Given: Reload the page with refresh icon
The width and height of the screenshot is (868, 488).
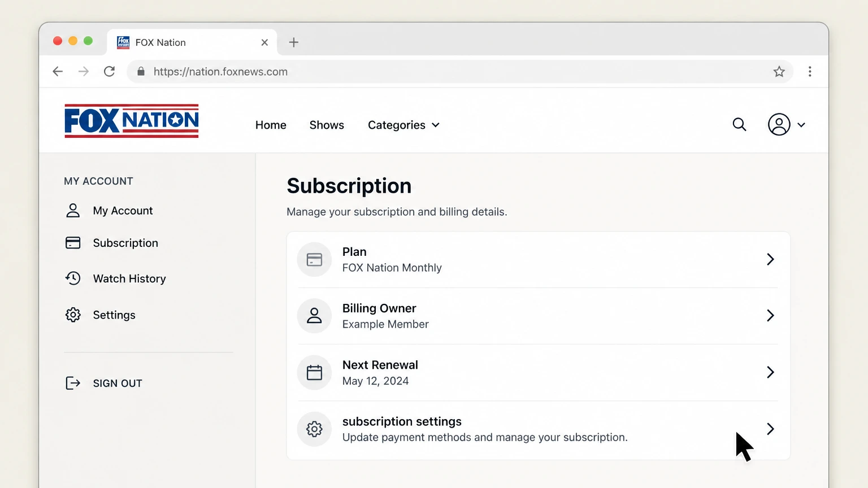Looking at the screenshot, I should tap(110, 71).
